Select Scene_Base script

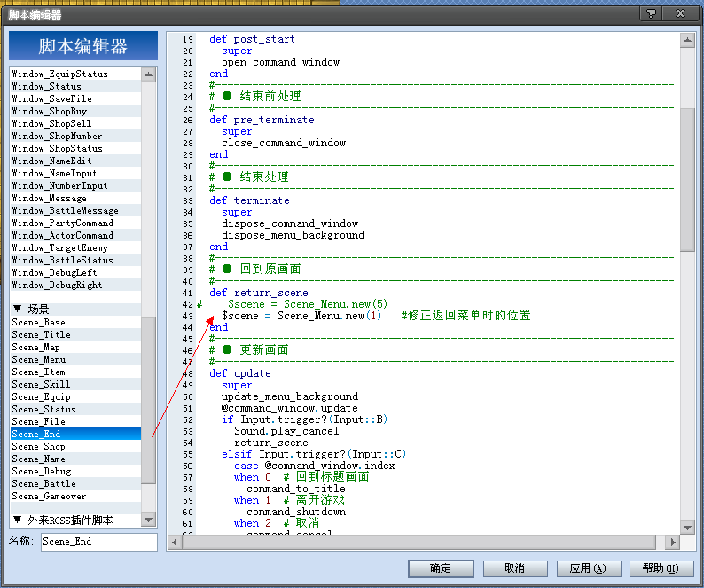tap(75, 322)
